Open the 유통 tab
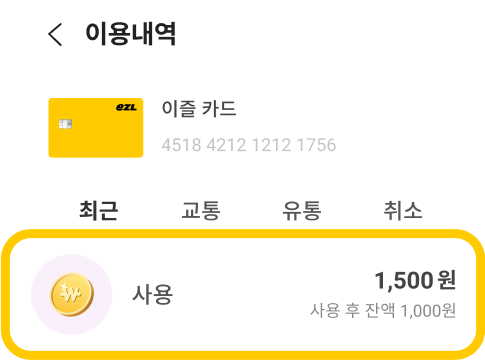The height and width of the screenshot is (360, 485). 302,210
